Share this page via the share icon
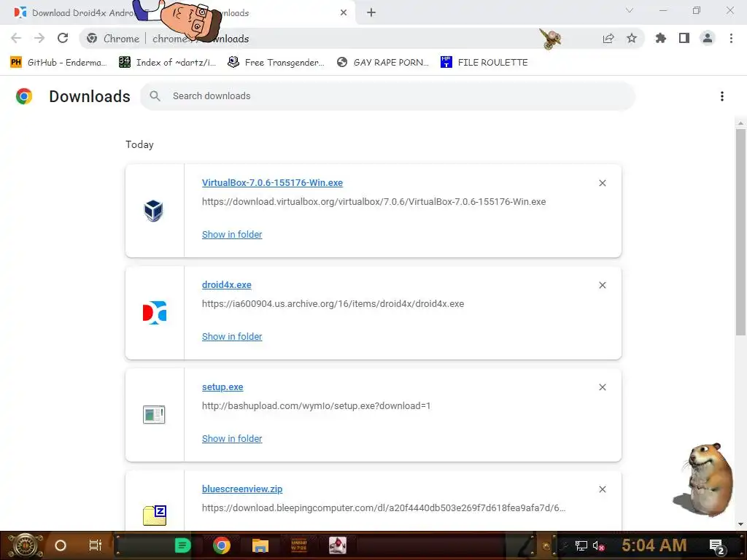 click(608, 38)
